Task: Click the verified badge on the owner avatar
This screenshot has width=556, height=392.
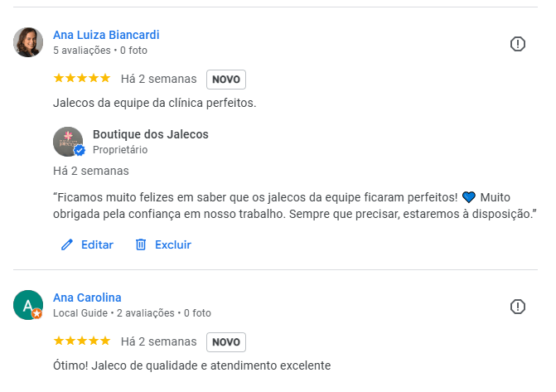Action: click(80, 151)
